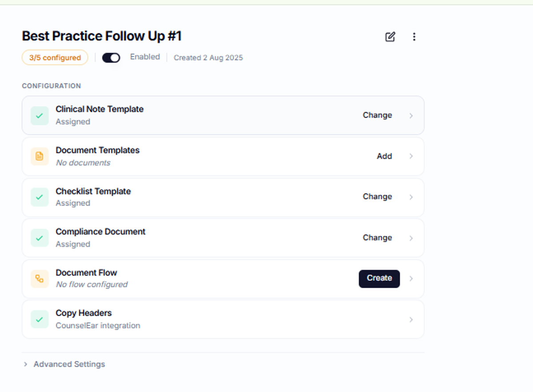Click the Compliance Document green checkmark icon
Image resolution: width=533 pixels, height=392 pixels.
40,238
